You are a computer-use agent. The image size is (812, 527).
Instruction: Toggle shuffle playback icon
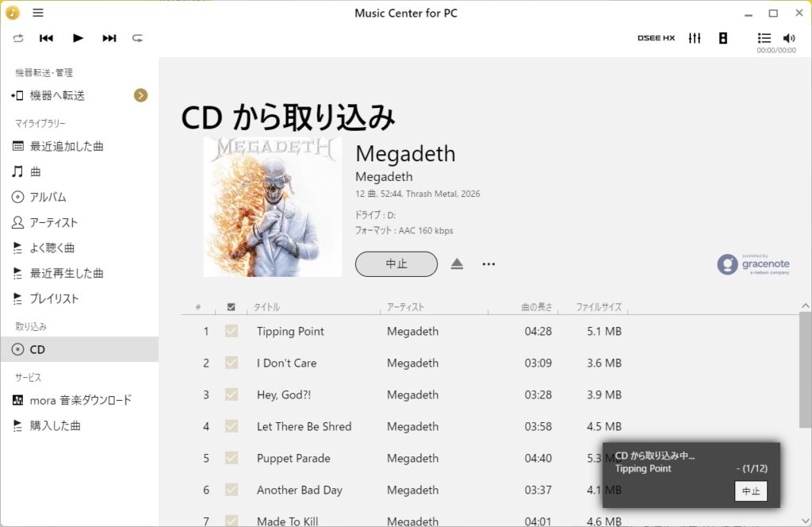(x=138, y=38)
